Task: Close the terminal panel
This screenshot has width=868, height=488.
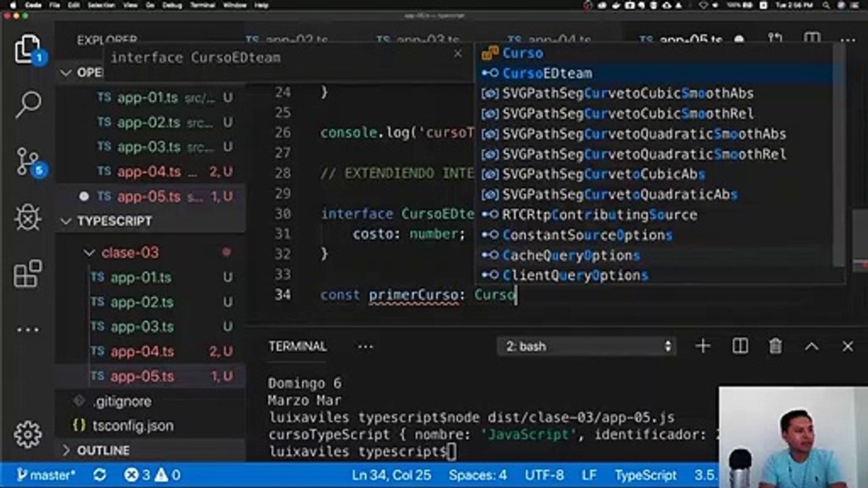Action: [x=848, y=346]
